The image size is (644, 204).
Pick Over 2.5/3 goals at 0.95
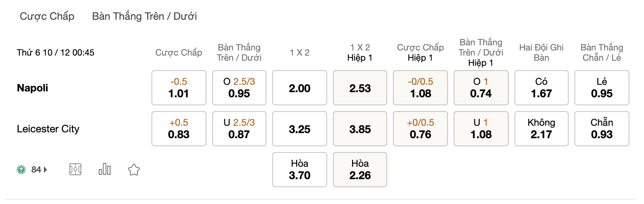point(239,88)
